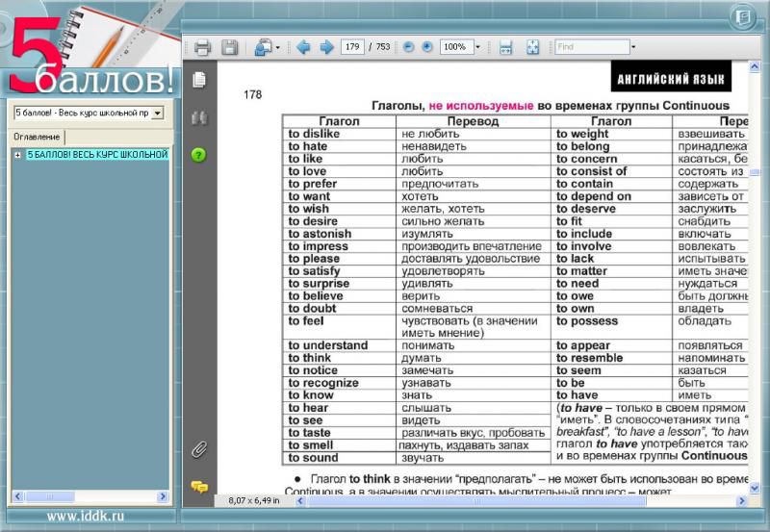Open the Pages panel in sidebar

tap(199, 79)
